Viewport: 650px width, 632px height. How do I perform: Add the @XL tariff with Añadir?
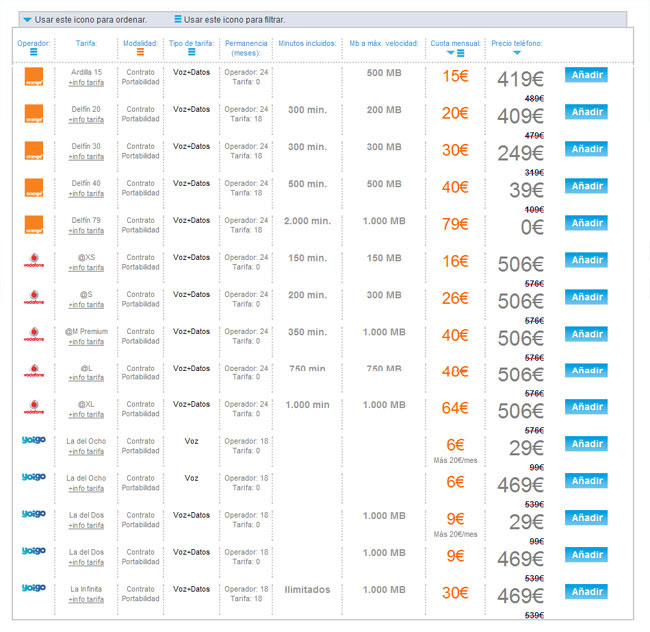pyautogui.click(x=586, y=407)
